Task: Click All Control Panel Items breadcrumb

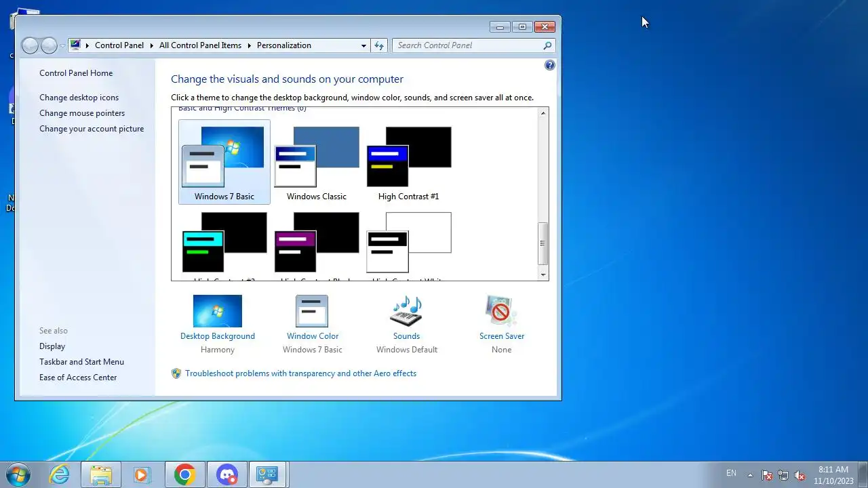Action: coord(200,45)
